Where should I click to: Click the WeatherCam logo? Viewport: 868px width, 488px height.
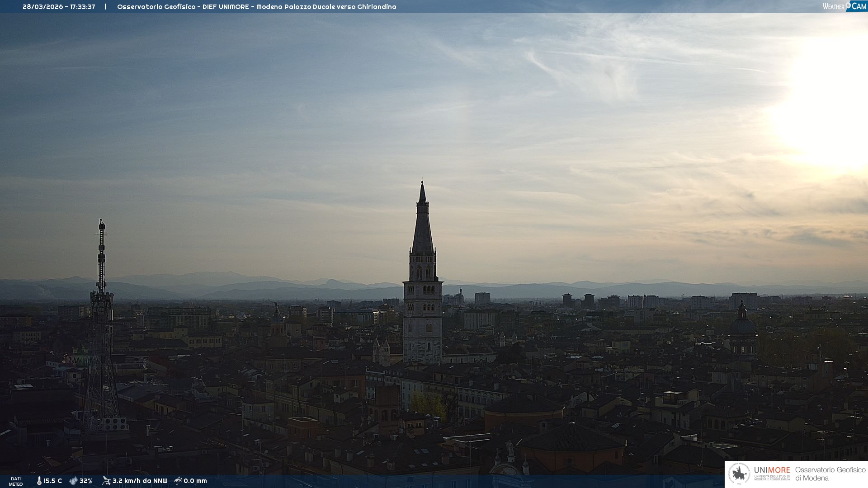click(844, 6)
